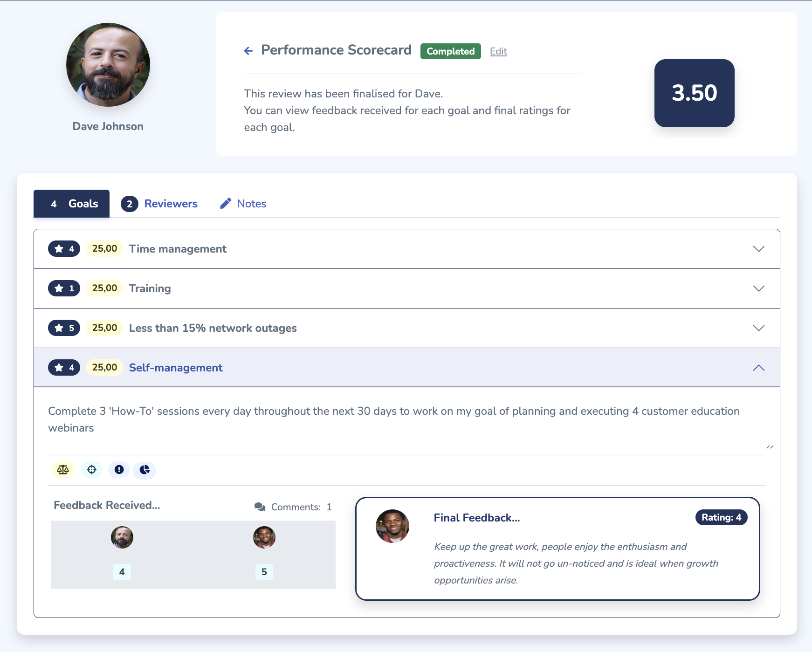The image size is (812, 652).
Task: Expand the Time management goal chevron
Action: (759, 249)
